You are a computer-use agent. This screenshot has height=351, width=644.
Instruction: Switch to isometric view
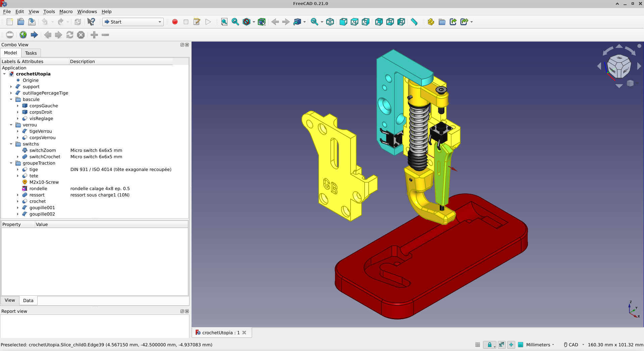(x=330, y=22)
